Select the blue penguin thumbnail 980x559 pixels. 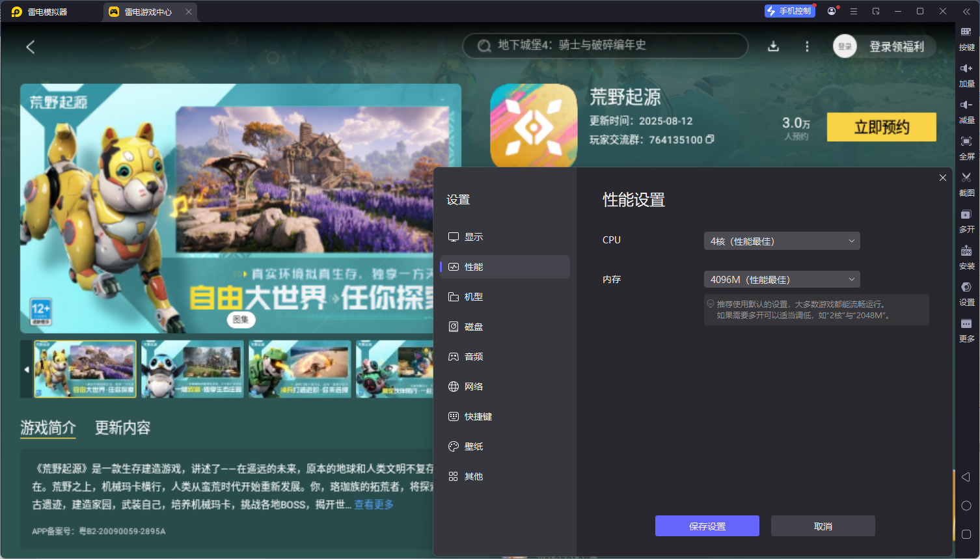(x=192, y=369)
